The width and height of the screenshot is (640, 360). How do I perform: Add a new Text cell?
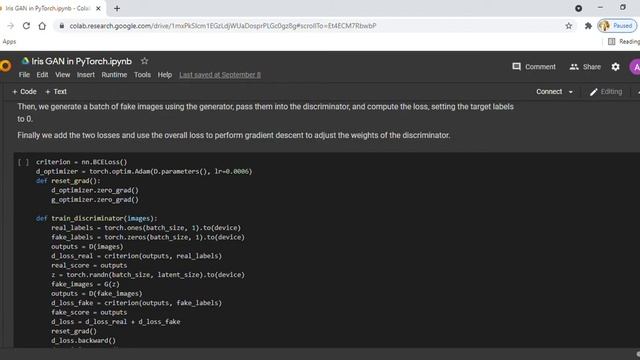(56, 91)
